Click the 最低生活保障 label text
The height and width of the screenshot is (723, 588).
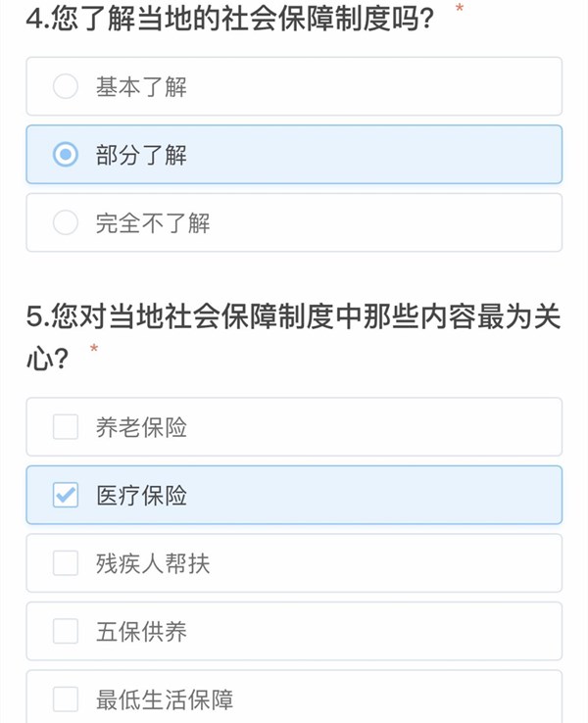tap(165, 699)
